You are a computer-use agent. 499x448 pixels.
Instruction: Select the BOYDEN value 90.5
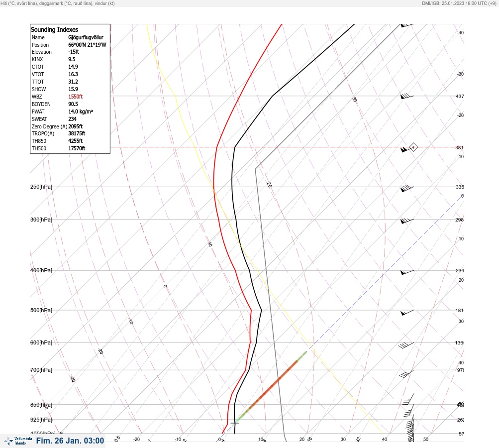pos(73,104)
